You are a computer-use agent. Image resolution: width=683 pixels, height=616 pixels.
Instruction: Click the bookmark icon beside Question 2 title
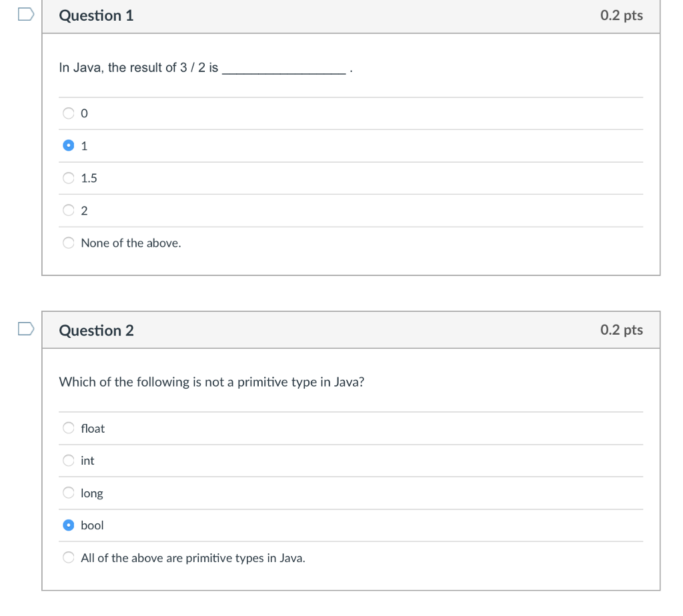25,328
